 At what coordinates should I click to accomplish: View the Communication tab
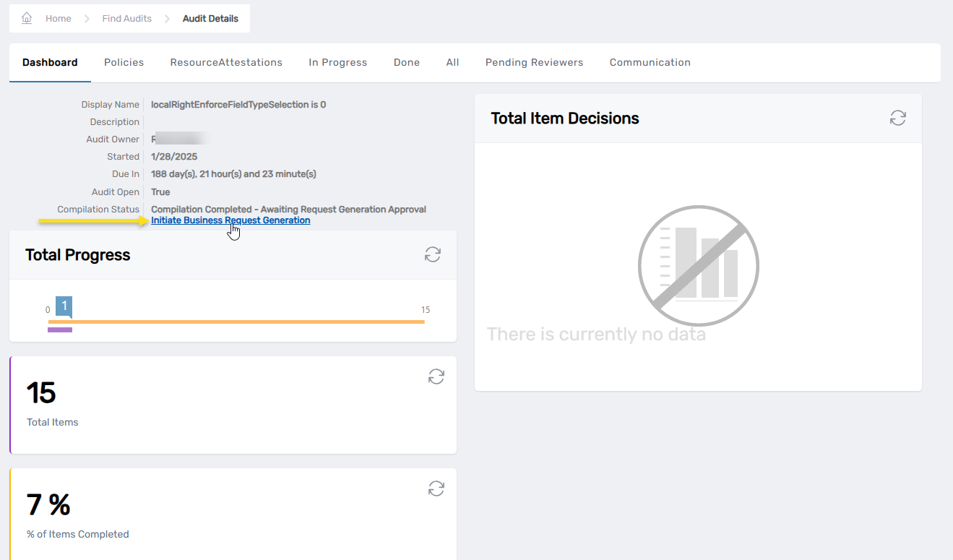point(650,63)
